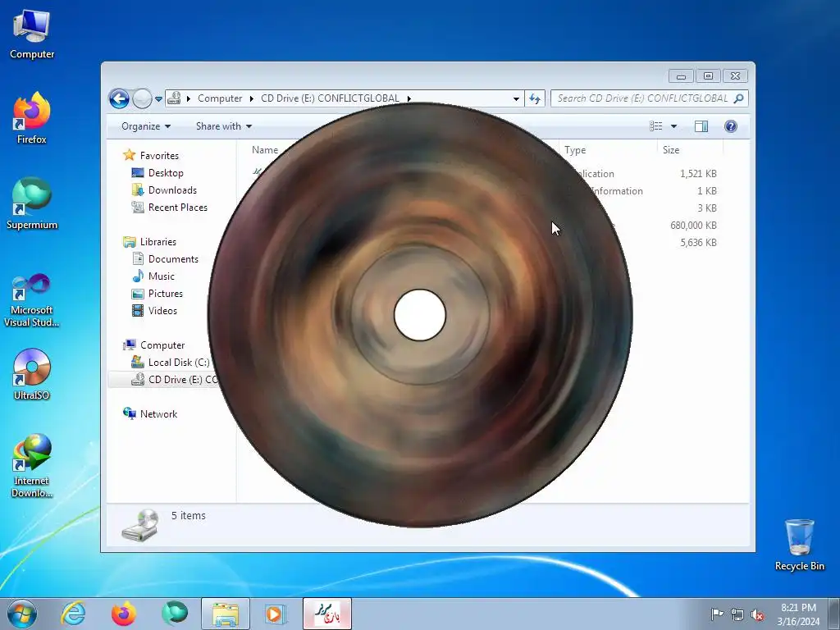Open the Organize menu
This screenshot has width=840, height=630.
146,126
